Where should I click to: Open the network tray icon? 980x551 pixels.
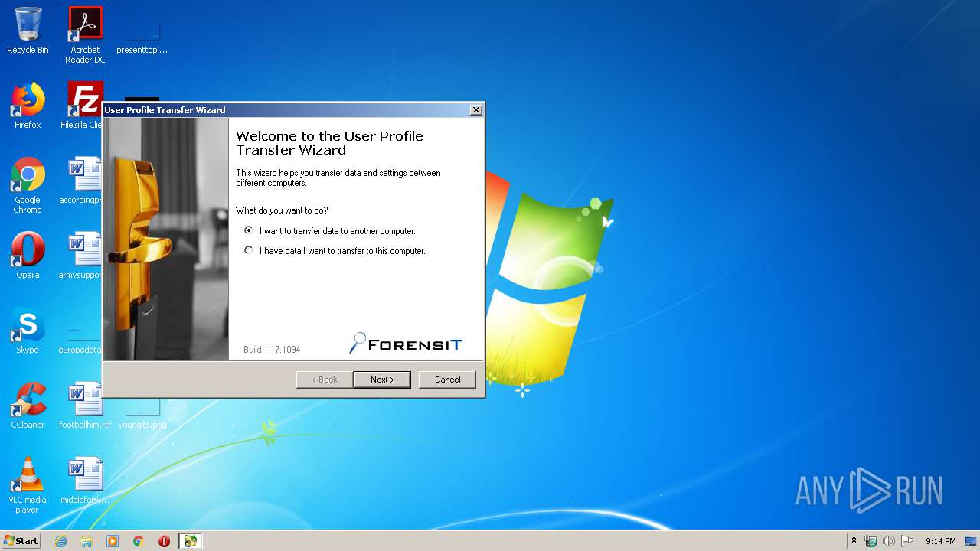coord(871,541)
